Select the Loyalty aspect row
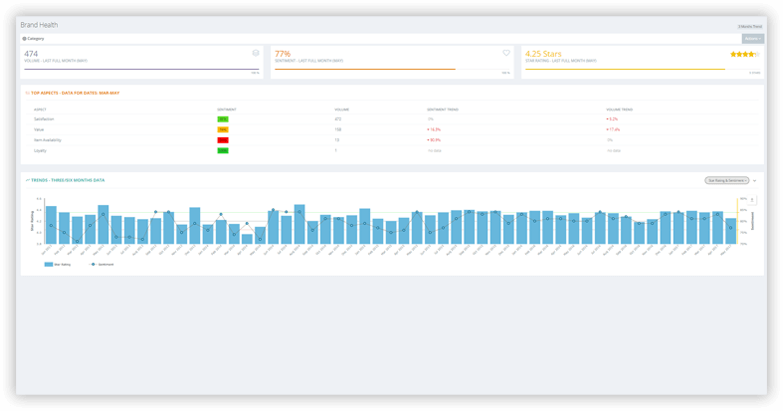 pyautogui.click(x=392, y=150)
